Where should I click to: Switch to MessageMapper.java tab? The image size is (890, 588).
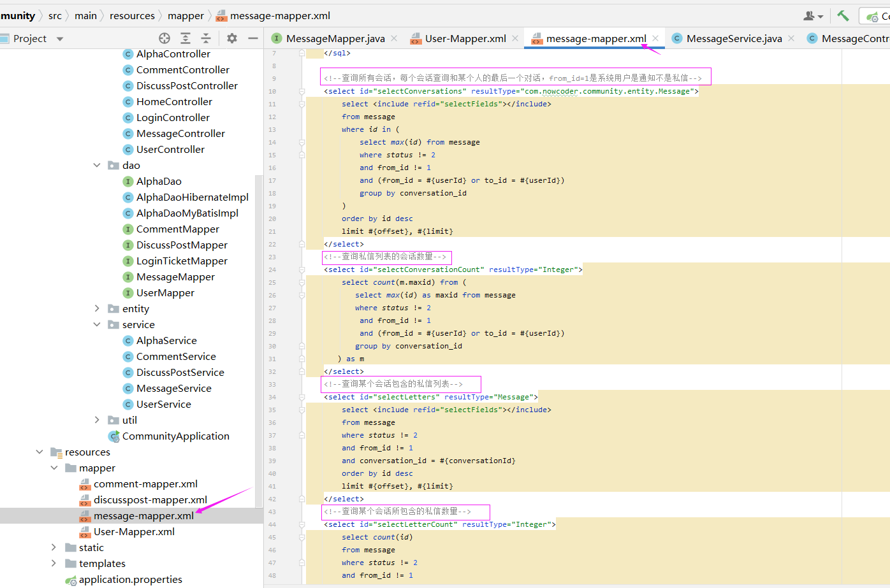pos(335,38)
